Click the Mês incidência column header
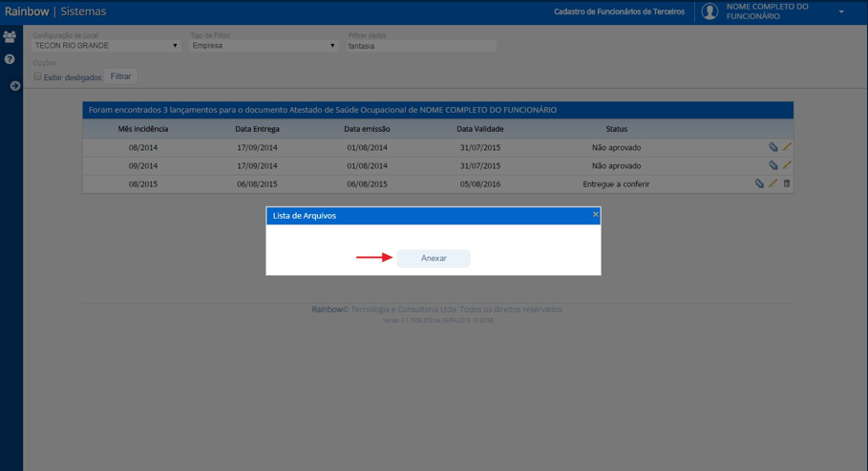 tap(143, 129)
